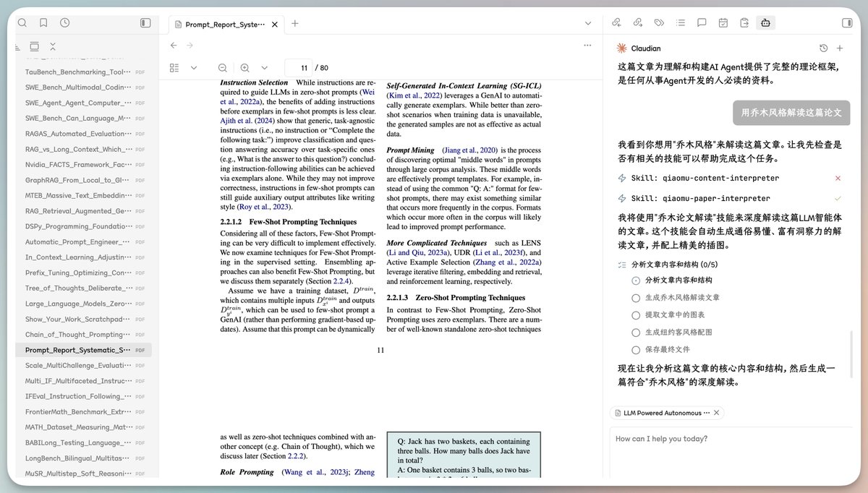Navigate forward with the right arrow

pos(190,46)
